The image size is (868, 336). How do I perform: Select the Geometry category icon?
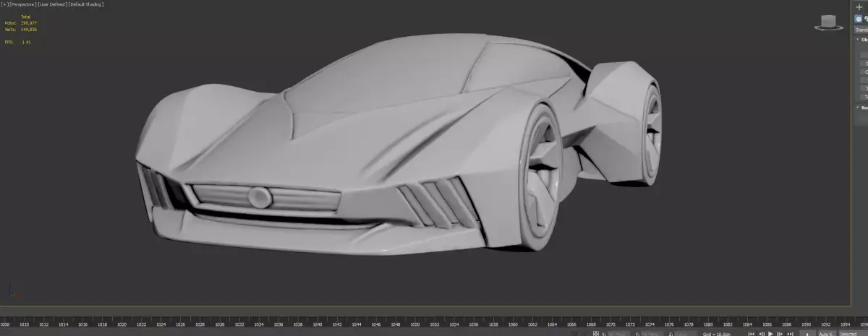[860, 20]
